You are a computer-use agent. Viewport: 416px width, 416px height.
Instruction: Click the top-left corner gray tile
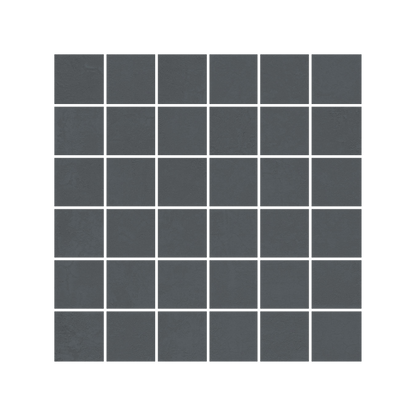[79, 79]
